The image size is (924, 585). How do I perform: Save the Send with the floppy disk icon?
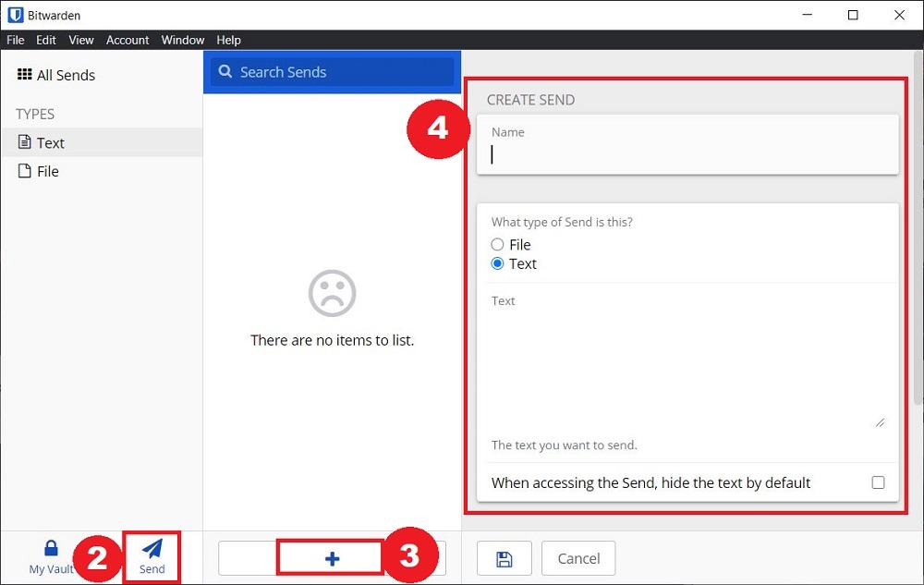point(504,558)
